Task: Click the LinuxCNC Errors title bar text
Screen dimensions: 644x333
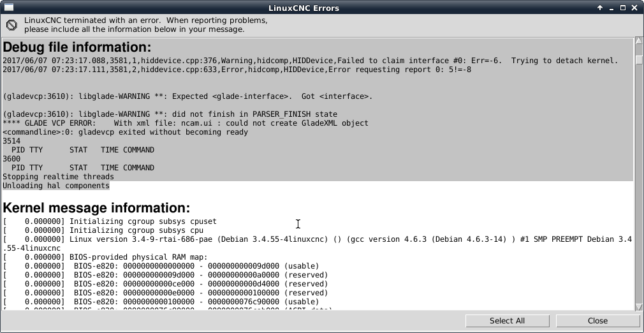Action: (304, 8)
